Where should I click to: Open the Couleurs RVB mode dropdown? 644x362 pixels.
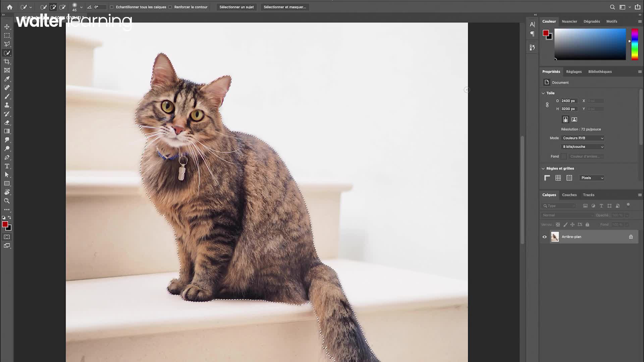coord(583,138)
